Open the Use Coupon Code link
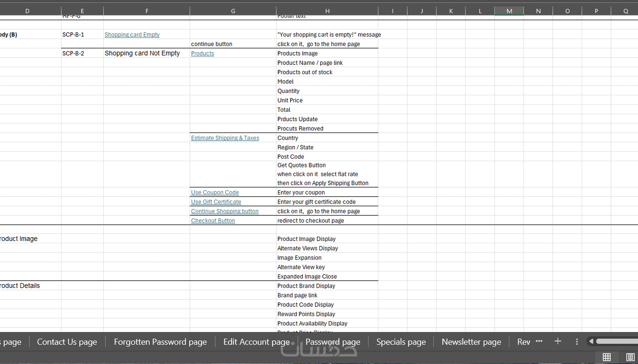This screenshot has width=638, height=364. click(x=215, y=192)
